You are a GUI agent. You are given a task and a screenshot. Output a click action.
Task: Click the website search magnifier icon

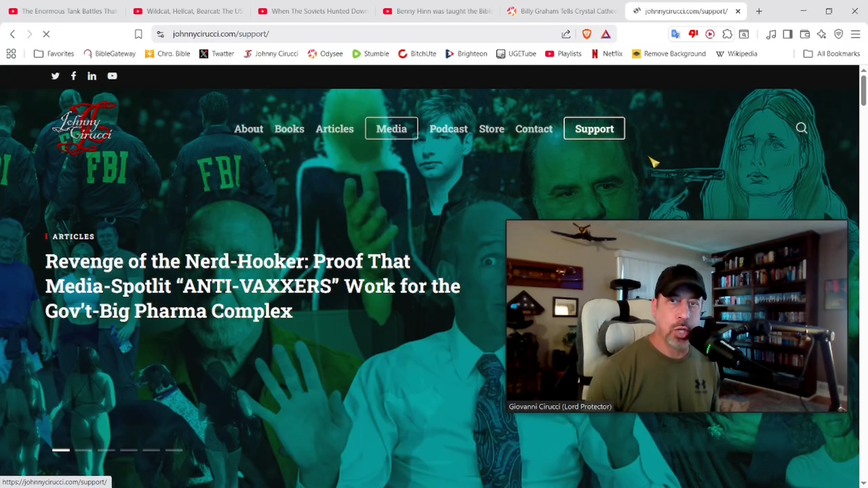(x=802, y=128)
